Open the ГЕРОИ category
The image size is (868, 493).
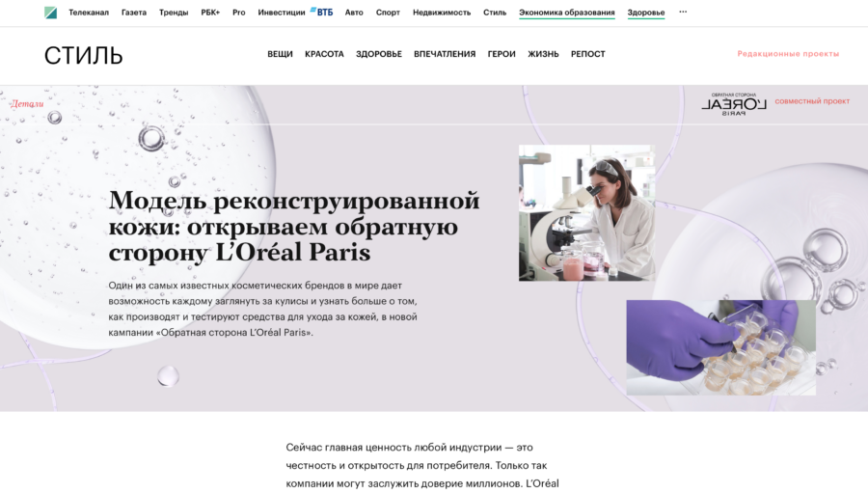(x=502, y=54)
